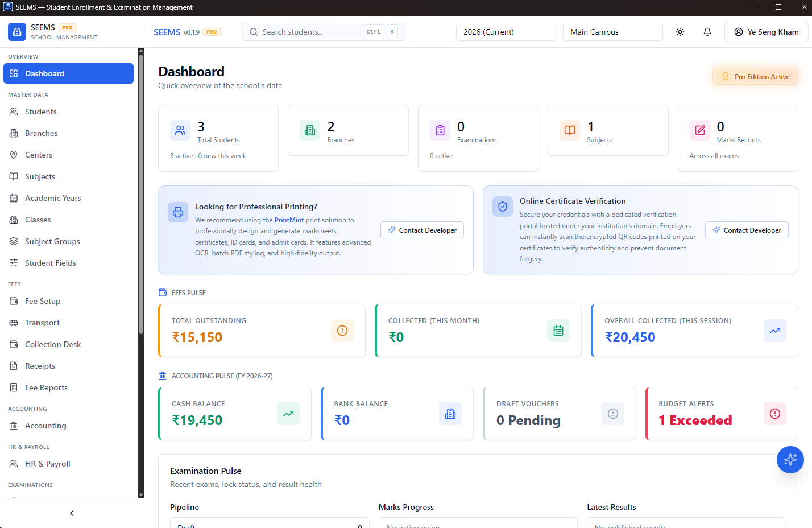
Task: Select Receipts in the sidebar
Action: coord(68,366)
